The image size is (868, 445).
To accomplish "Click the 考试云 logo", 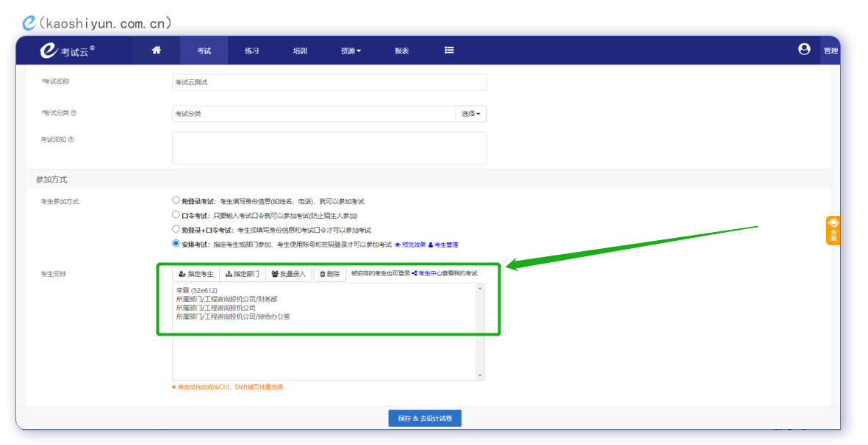I will [x=68, y=51].
